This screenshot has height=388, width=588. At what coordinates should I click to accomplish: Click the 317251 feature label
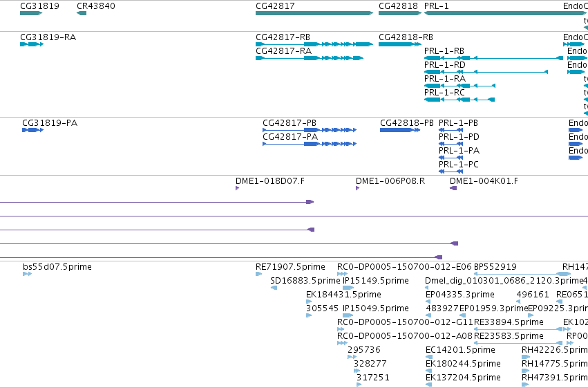pyautogui.click(x=372, y=378)
